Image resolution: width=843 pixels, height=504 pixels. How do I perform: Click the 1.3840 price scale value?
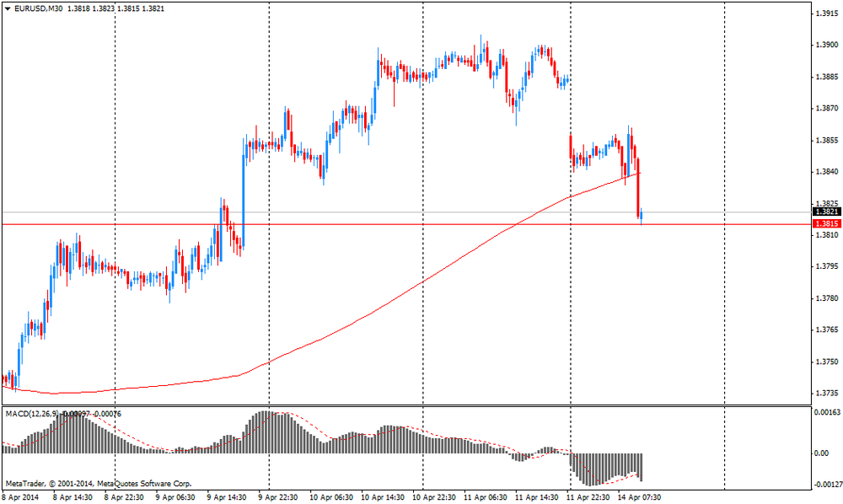click(x=827, y=172)
